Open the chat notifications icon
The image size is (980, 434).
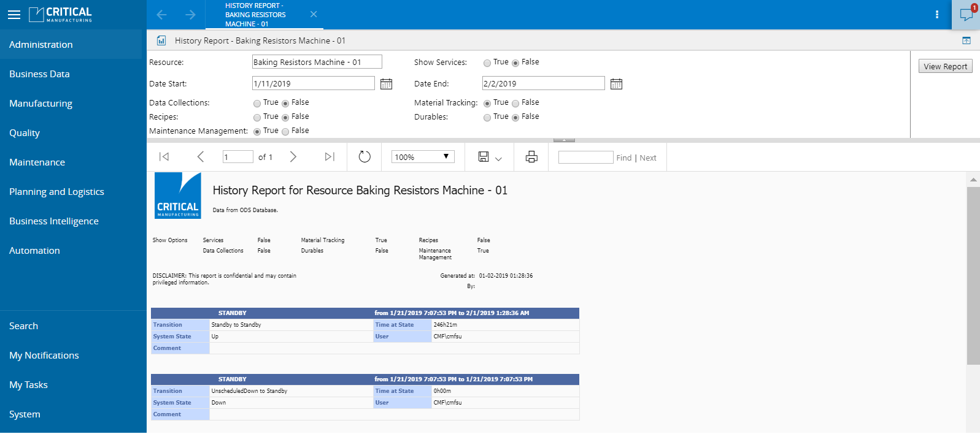[x=966, y=15]
